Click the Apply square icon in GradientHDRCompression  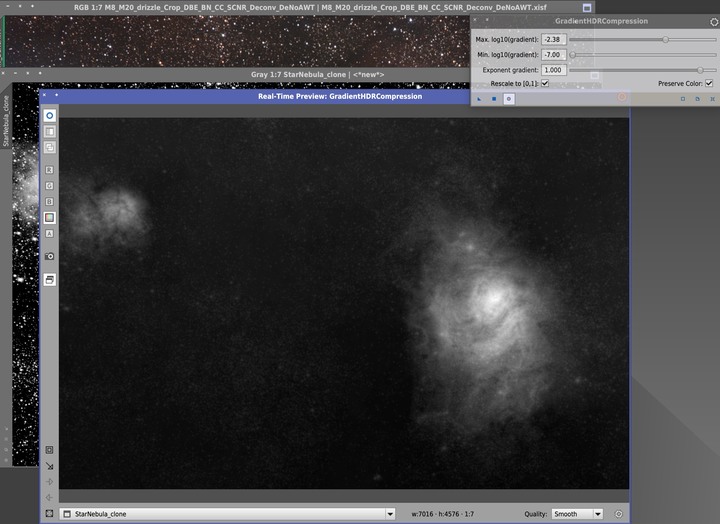click(x=494, y=99)
